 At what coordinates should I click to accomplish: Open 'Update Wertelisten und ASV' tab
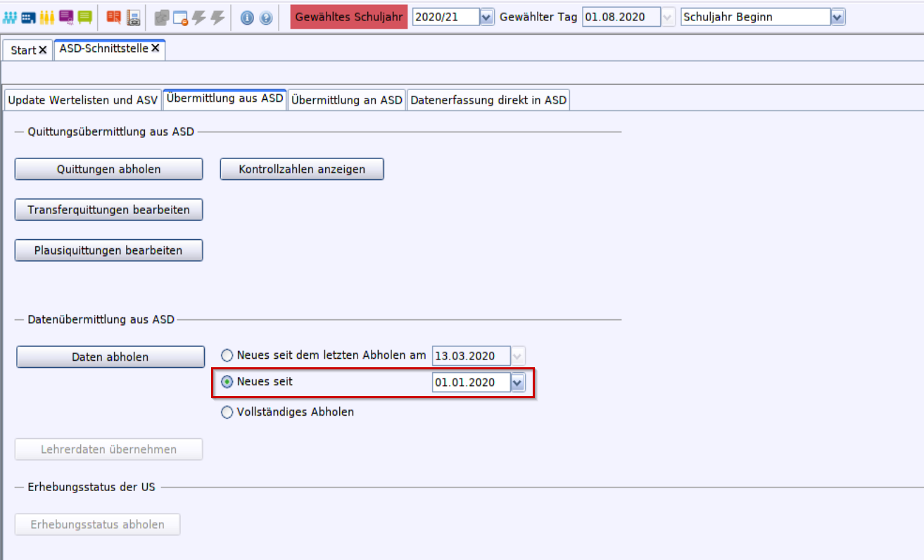(82, 100)
